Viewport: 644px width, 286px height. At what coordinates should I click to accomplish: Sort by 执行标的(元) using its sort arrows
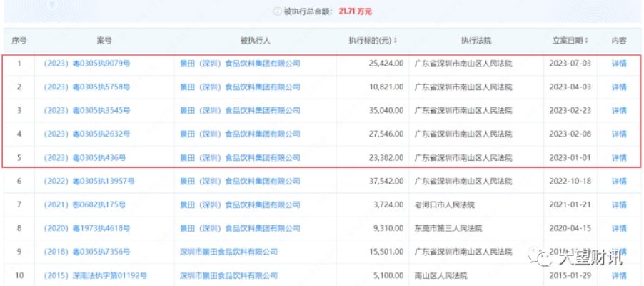[x=396, y=41]
